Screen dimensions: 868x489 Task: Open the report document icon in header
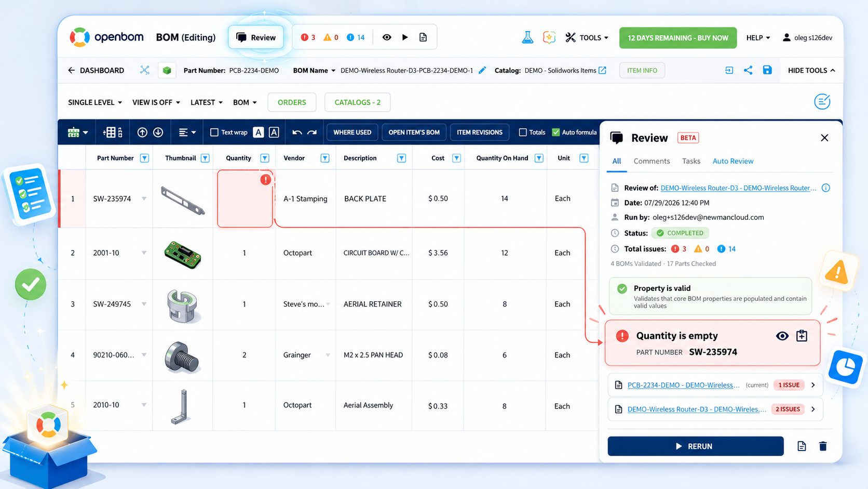point(423,37)
